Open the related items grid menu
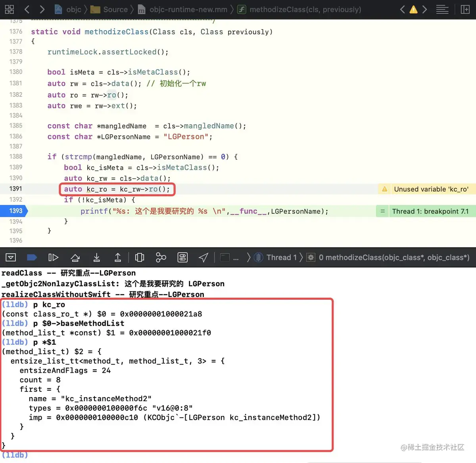This screenshot has height=463, width=476. point(10,9)
